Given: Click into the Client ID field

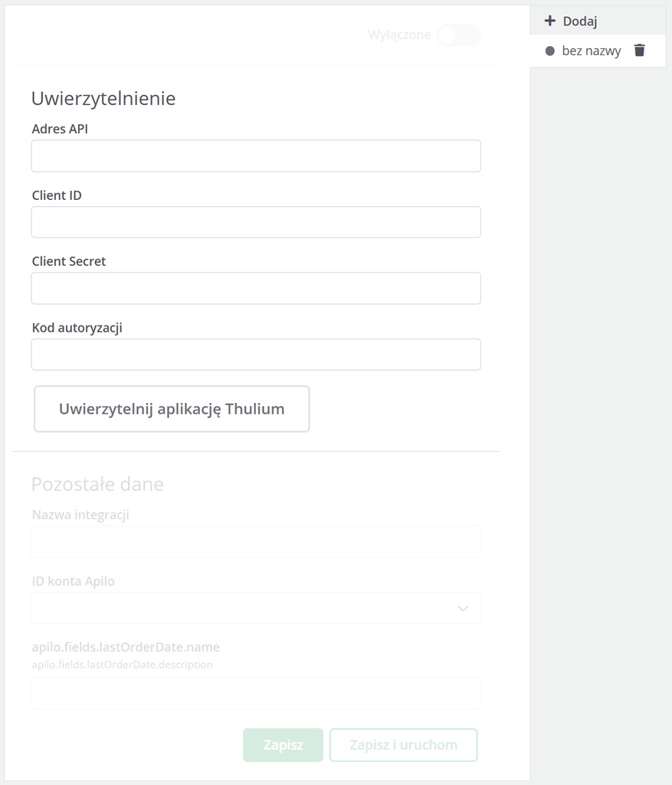Looking at the screenshot, I should tap(256, 222).
